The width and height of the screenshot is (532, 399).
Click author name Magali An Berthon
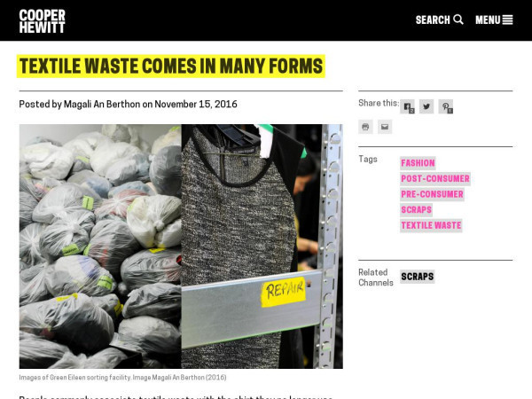[102, 105]
